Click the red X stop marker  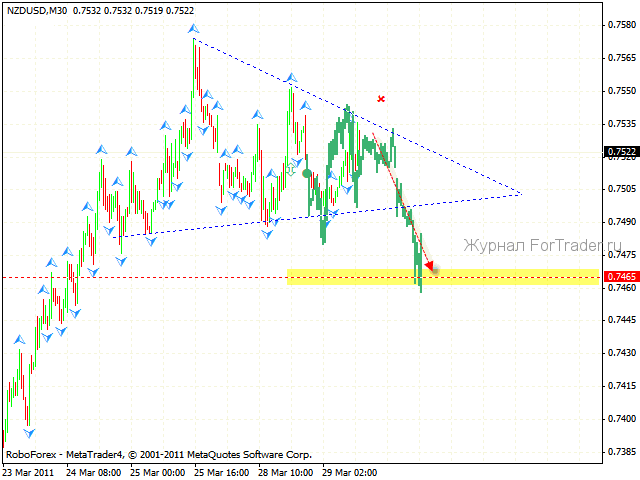[x=381, y=99]
